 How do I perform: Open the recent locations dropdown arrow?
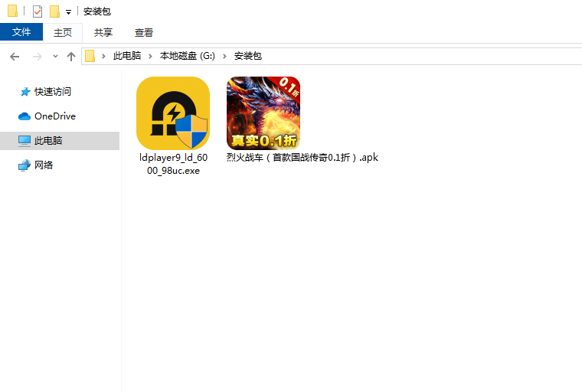click(x=55, y=57)
